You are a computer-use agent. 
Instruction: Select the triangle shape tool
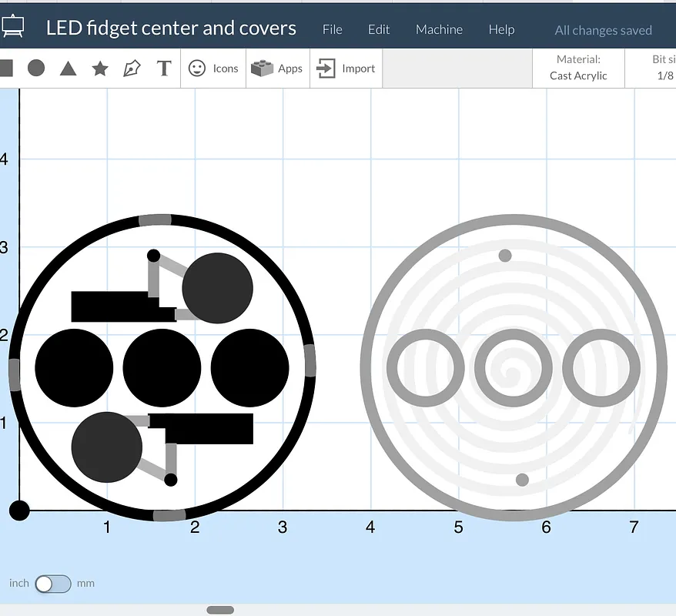pos(68,69)
